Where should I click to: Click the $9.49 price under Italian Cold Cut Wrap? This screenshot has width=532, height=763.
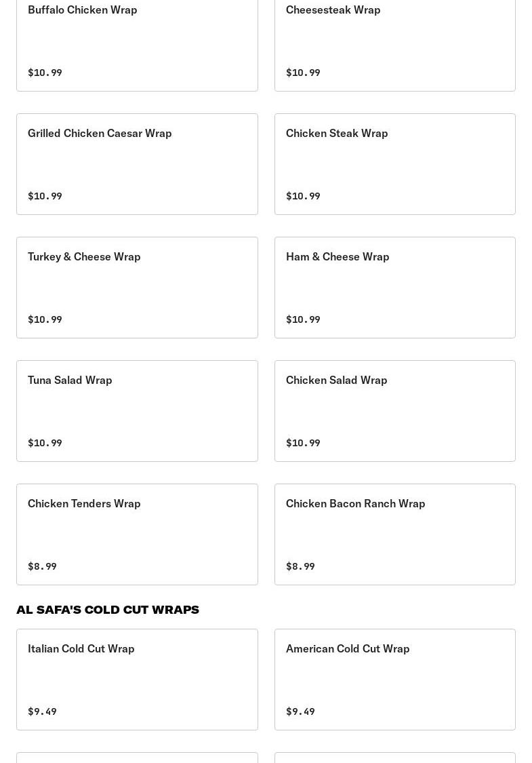click(x=42, y=711)
